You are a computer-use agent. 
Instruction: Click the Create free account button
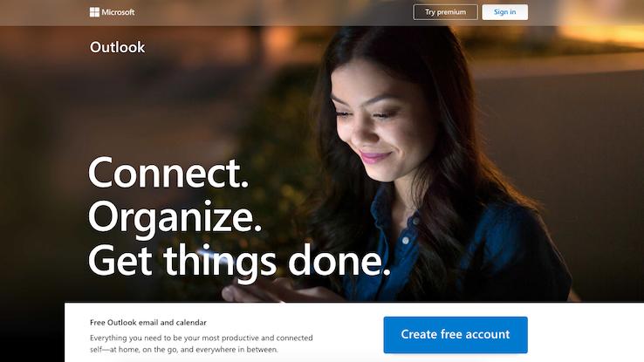click(456, 334)
